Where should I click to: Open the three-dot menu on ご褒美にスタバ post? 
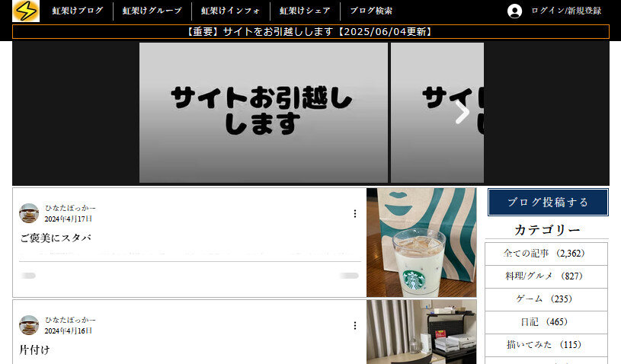tap(355, 214)
